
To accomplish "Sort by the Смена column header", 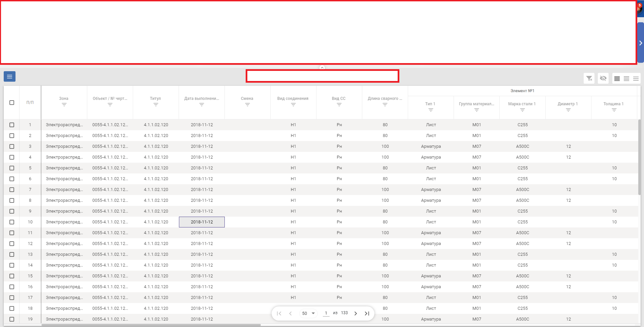I will pos(247,99).
